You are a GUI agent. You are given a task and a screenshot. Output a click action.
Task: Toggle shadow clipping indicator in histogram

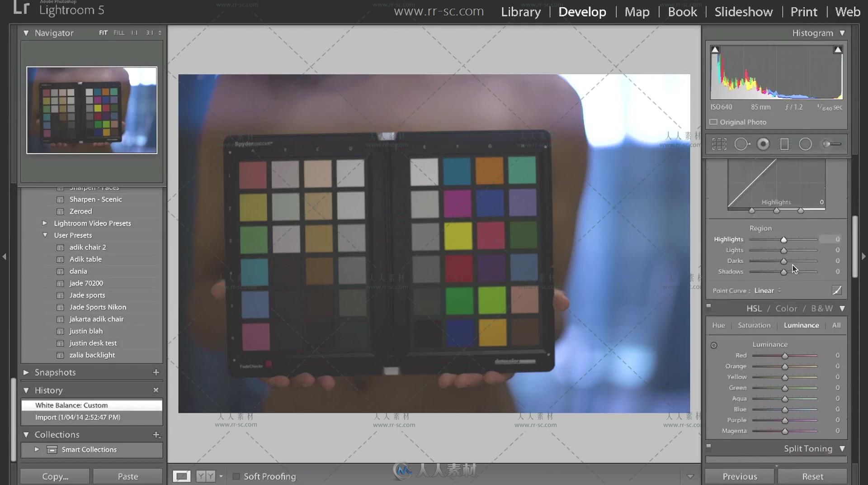pyautogui.click(x=715, y=49)
